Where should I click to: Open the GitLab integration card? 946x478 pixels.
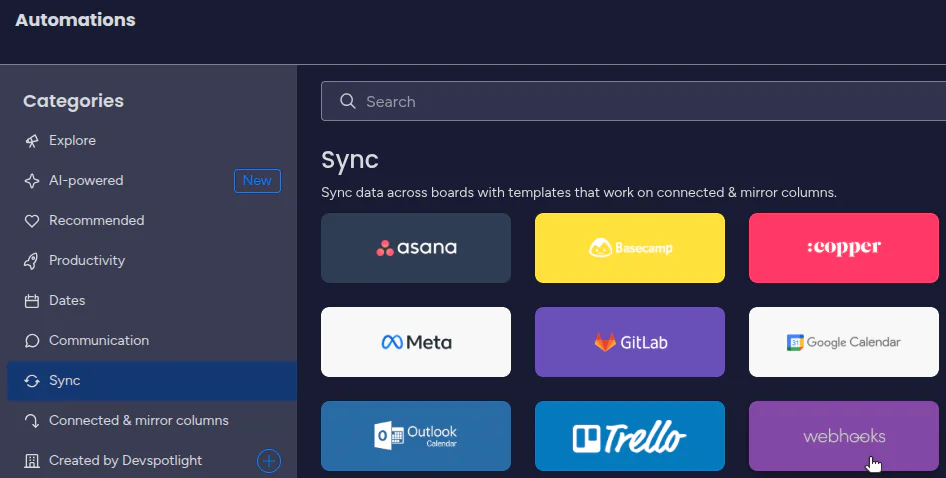point(630,342)
